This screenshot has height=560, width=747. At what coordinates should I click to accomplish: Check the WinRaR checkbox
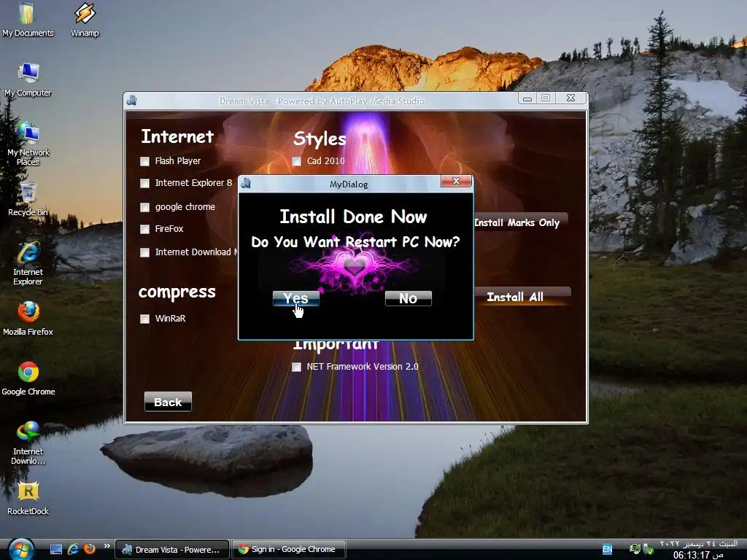[145, 319]
